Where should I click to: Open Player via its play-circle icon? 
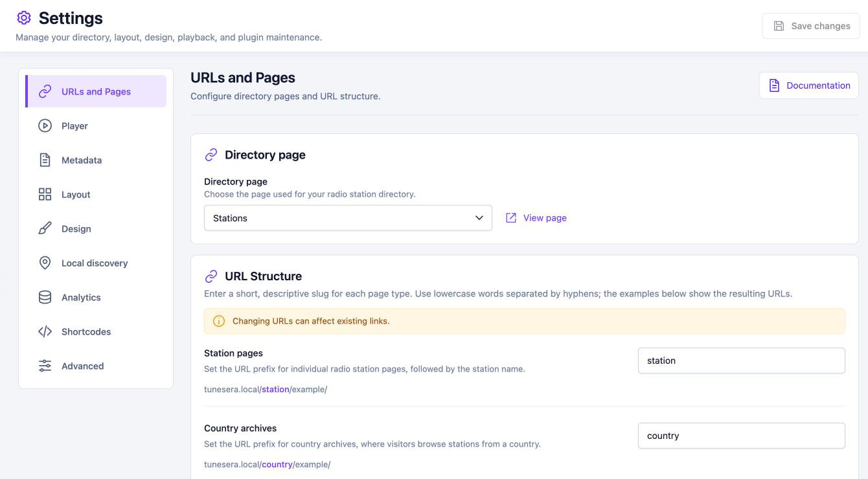tap(45, 126)
